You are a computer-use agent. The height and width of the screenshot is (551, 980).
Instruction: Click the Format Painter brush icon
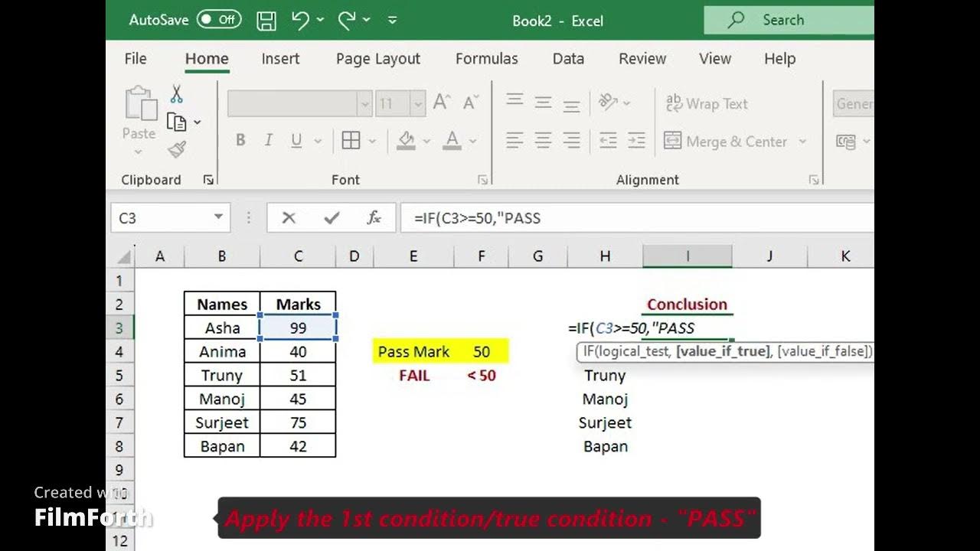177,149
